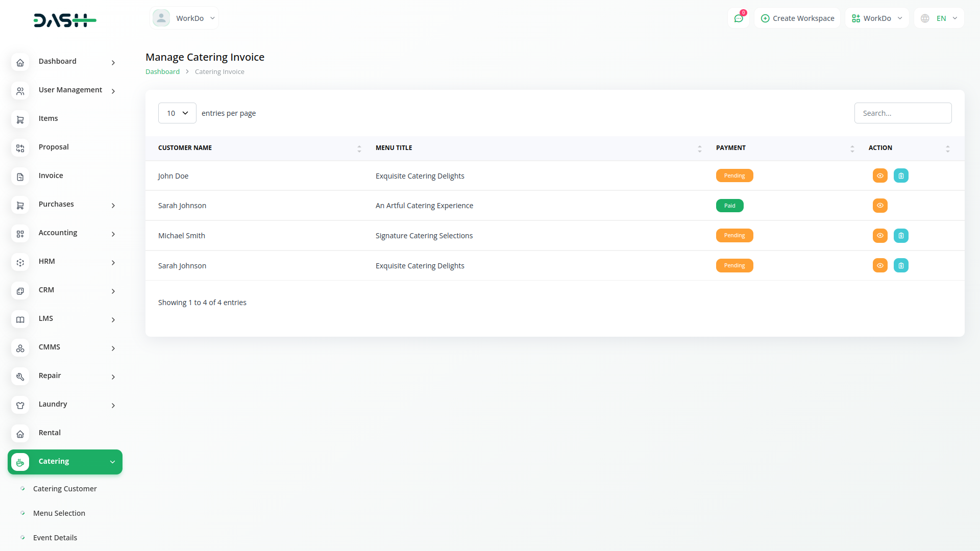Viewport: 980px width, 551px height.
Task: Follow the Dashboard breadcrumb link
Action: point(162,72)
